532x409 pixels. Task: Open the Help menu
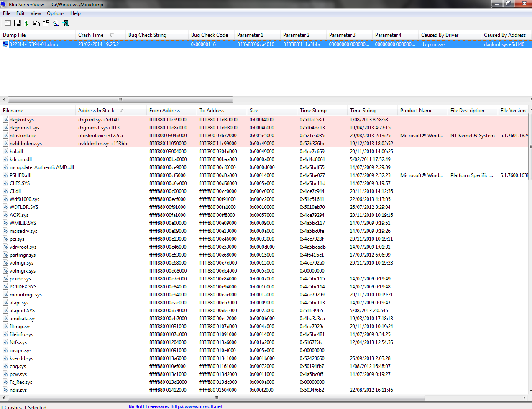75,13
